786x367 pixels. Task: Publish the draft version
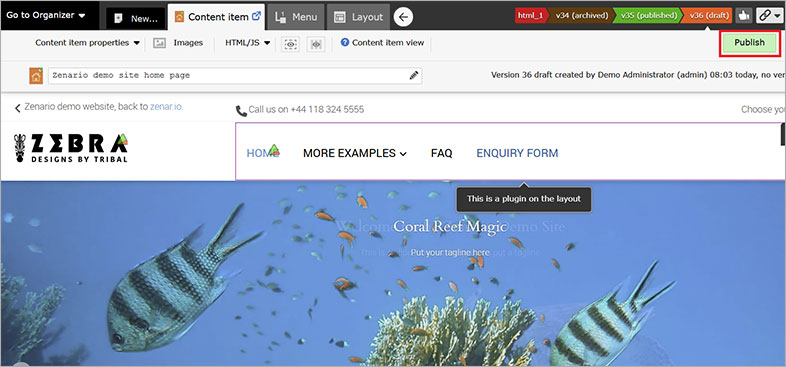pyautogui.click(x=749, y=43)
